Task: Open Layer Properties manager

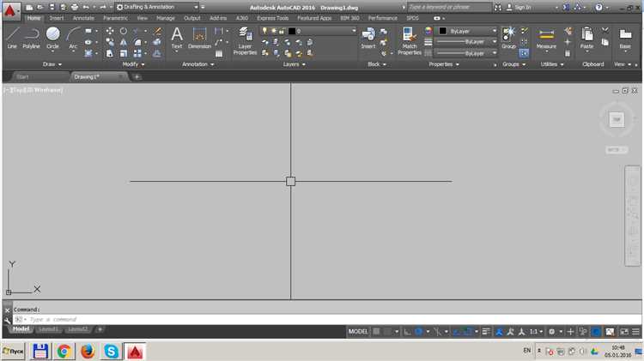Action: point(246,39)
